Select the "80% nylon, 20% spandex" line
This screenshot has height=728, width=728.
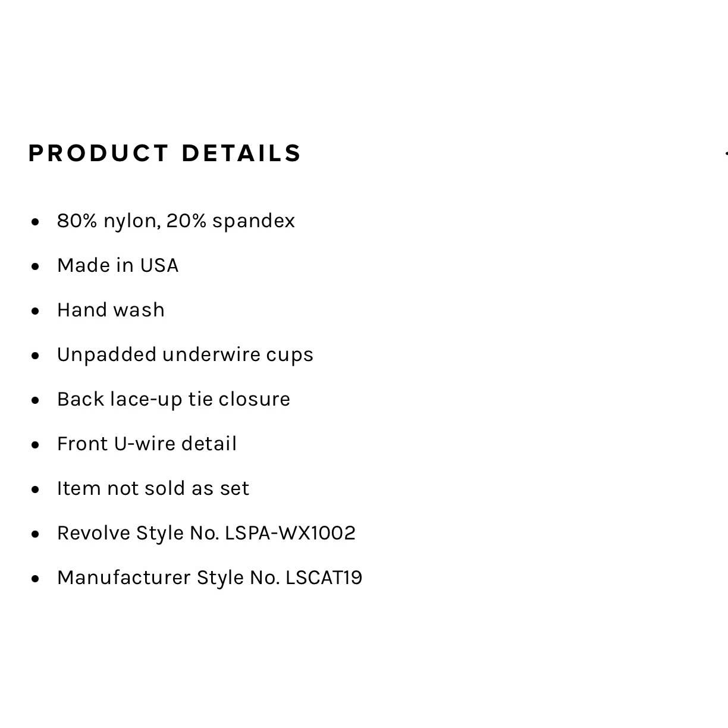coord(175,221)
